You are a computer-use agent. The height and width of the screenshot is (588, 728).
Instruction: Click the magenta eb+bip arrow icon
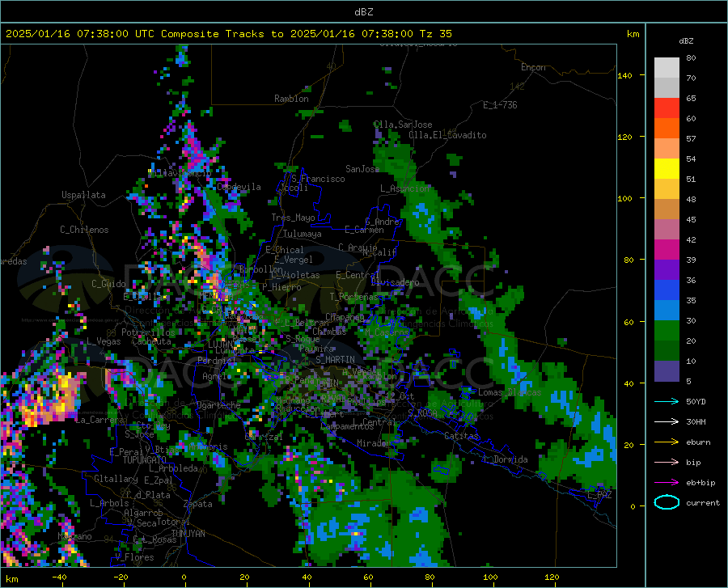click(667, 483)
